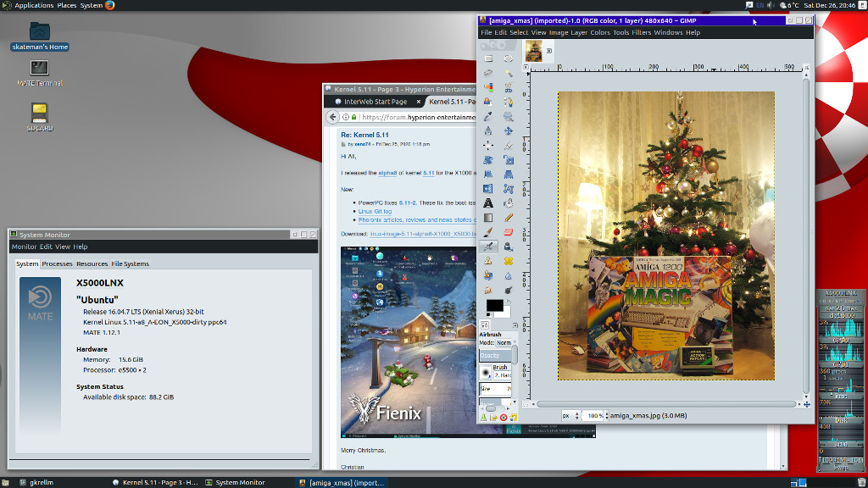Click the Re: Kernel 5.11 post title
The height and width of the screenshot is (488, 868).
tap(364, 135)
